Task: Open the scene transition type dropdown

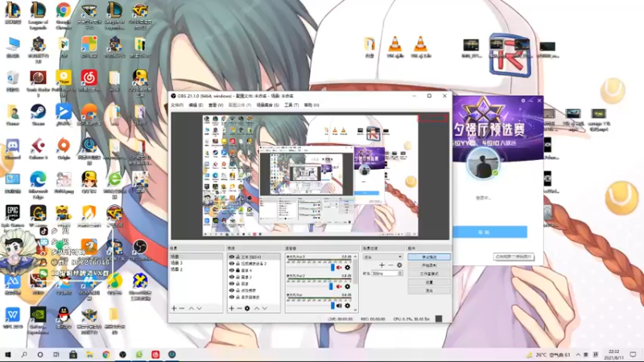Action: coord(383,257)
